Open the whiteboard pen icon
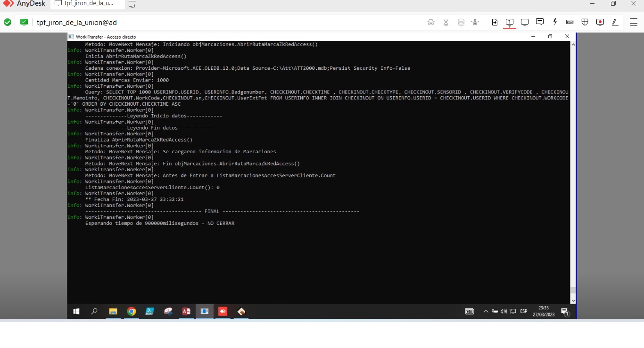This screenshot has height=348, width=644. click(615, 22)
